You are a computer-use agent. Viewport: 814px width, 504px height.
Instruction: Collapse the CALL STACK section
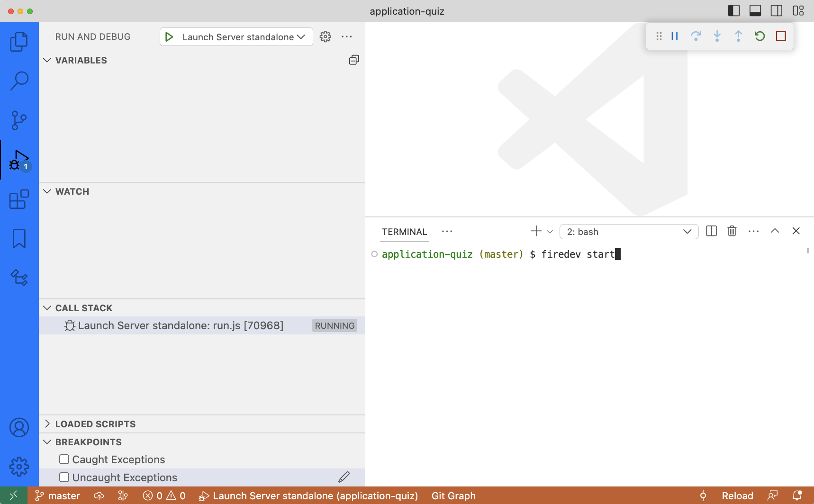coord(47,308)
